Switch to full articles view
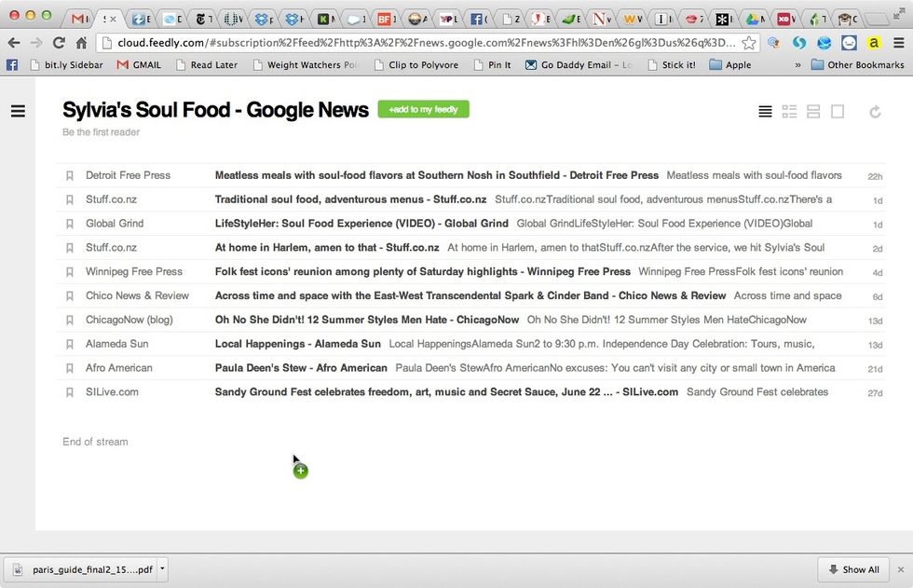913x588 pixels. coord(837,111)
